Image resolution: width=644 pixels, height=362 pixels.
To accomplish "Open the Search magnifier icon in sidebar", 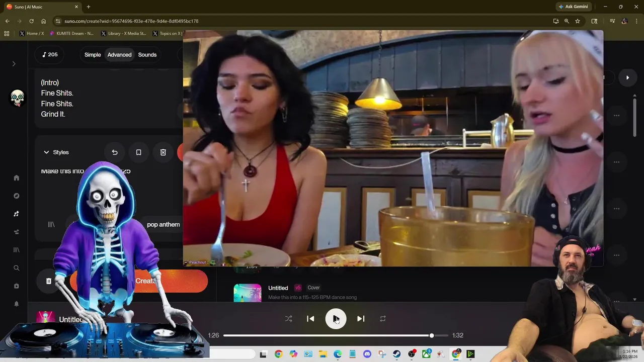I will pyautogui.click(x=16, y=268).
